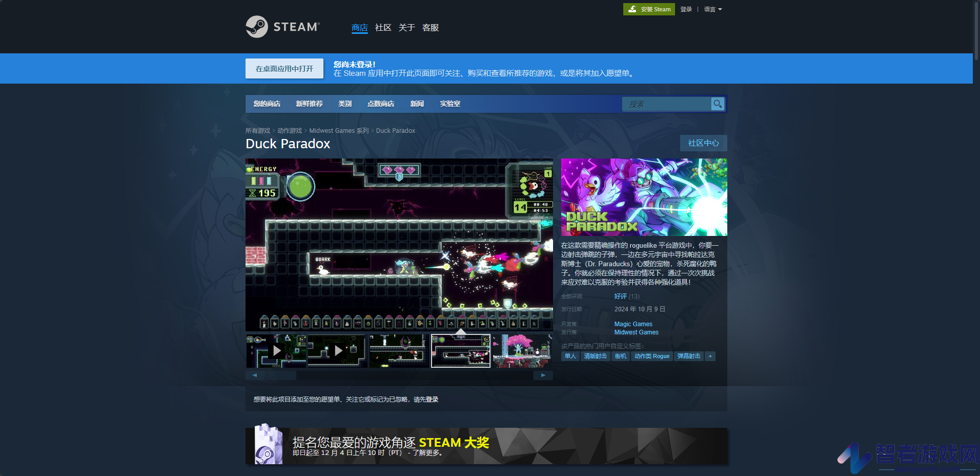Open the 语言 language dropdown

point(712,9)
